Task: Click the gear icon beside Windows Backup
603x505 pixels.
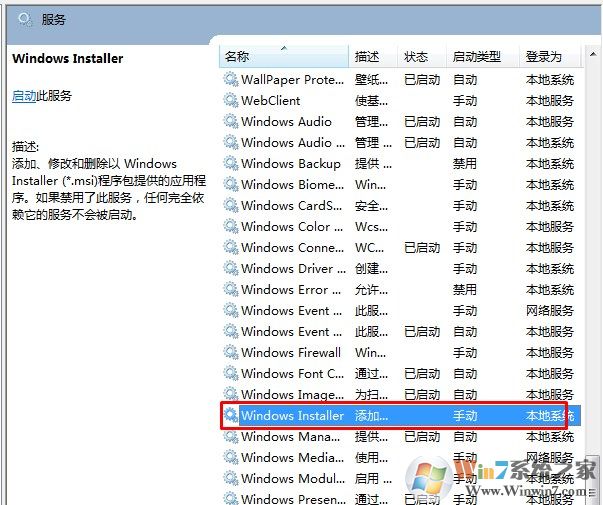Action: click(x=231, y=163)
